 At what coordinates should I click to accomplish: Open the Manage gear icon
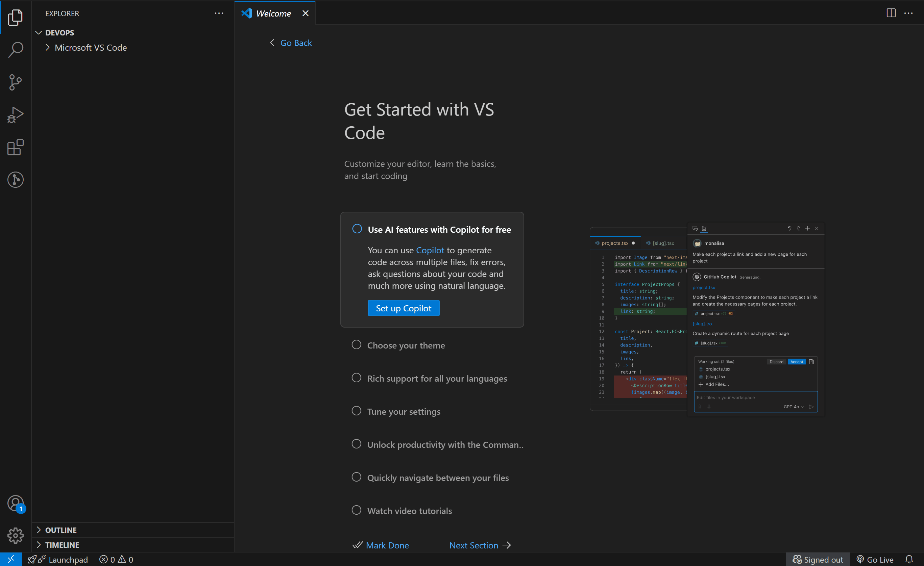tap(15, 536)
